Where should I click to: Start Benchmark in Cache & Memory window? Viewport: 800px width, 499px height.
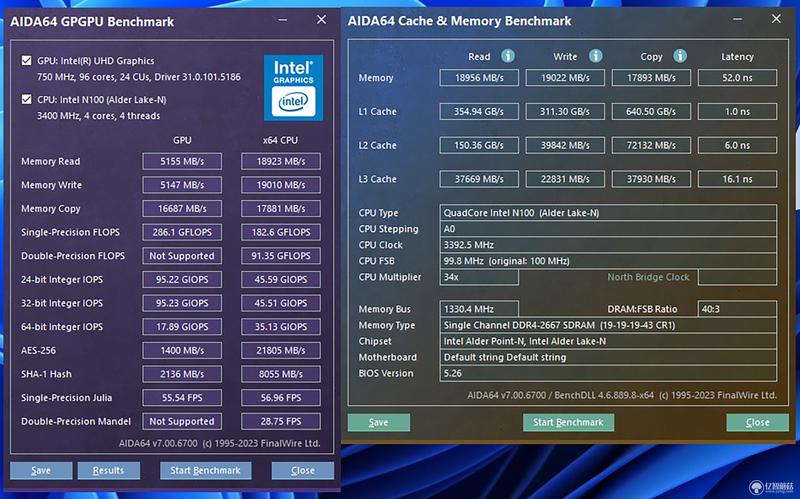(x=568, y=422)
